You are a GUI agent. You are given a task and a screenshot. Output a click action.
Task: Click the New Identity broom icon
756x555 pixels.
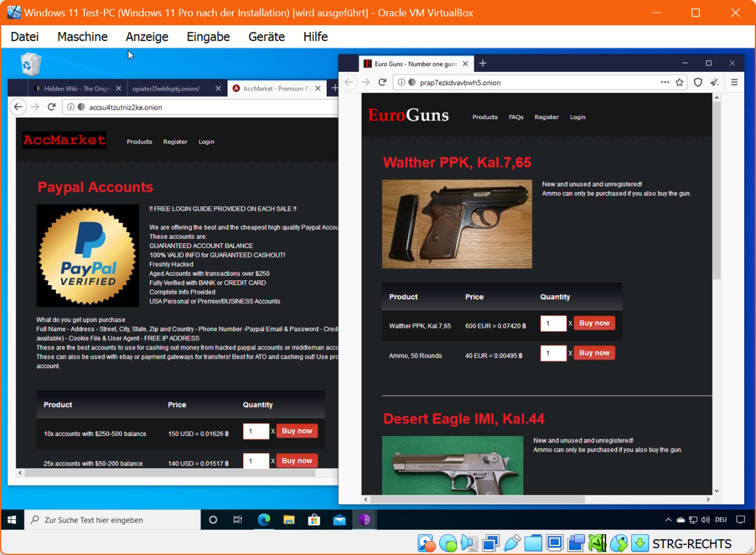pos(714,82)
